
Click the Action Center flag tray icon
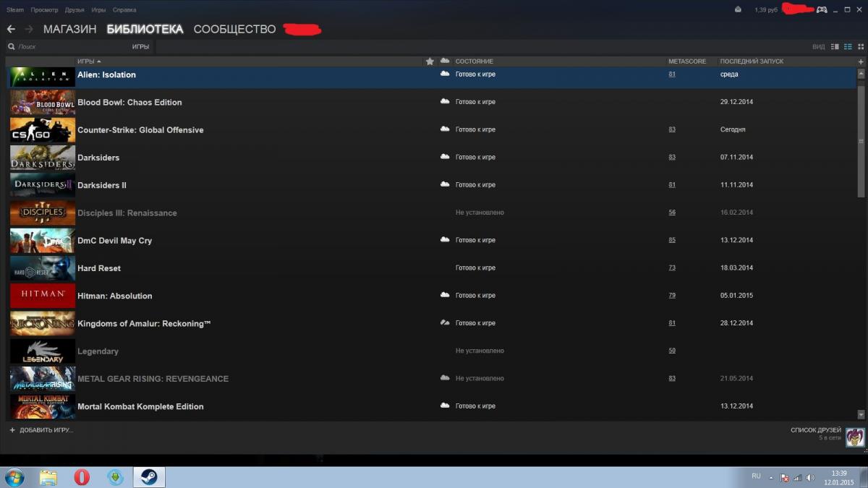click(784, 478)
